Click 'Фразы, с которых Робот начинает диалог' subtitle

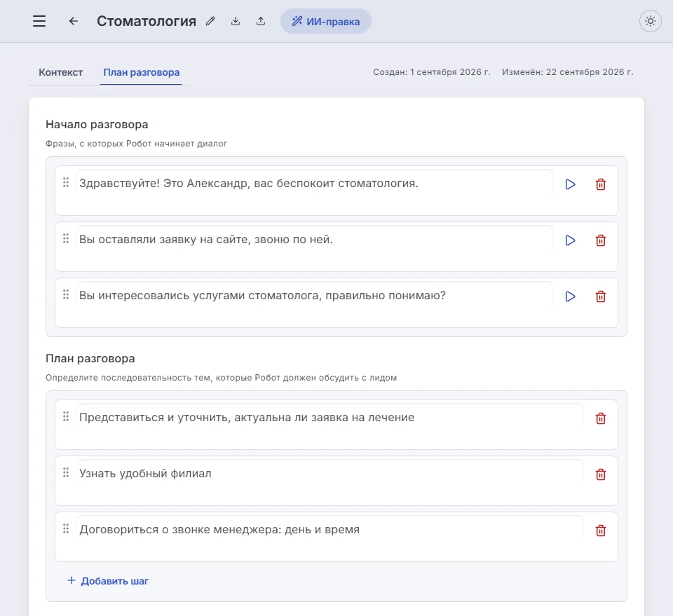click(x=137, y=144)
